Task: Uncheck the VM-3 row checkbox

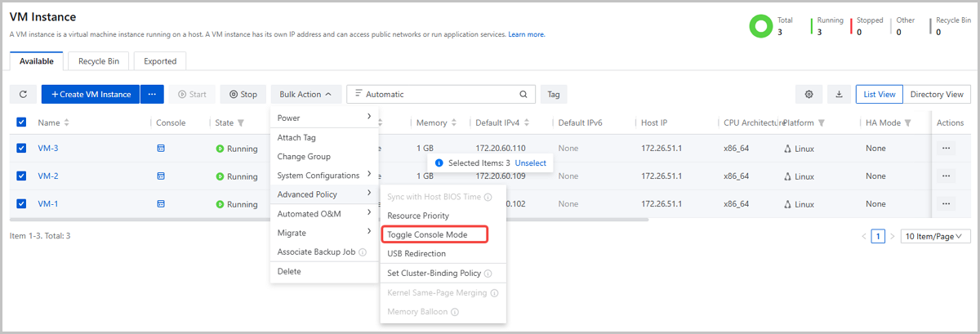Action: [x=22, y=148]
